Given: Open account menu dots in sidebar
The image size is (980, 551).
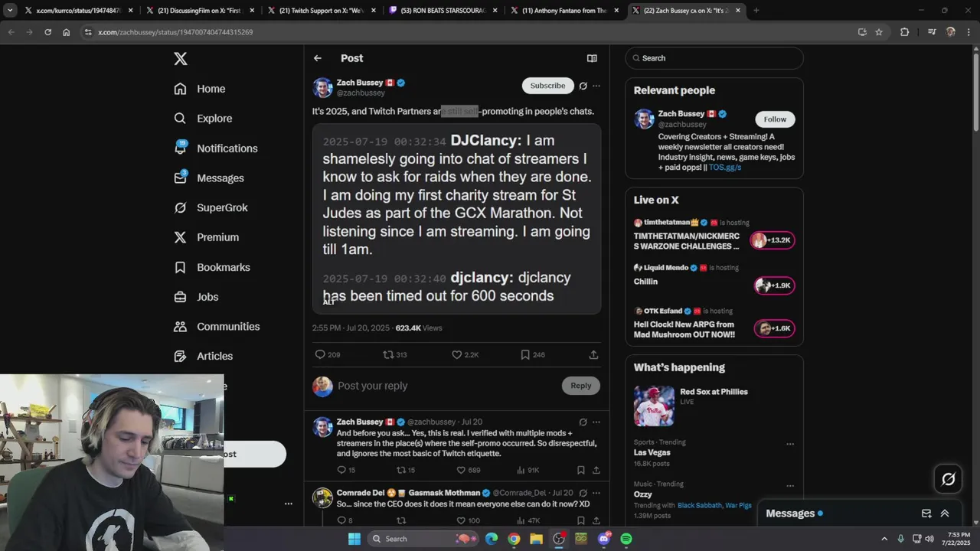Looking at the screenshot, I should click(x=289, y=504).
